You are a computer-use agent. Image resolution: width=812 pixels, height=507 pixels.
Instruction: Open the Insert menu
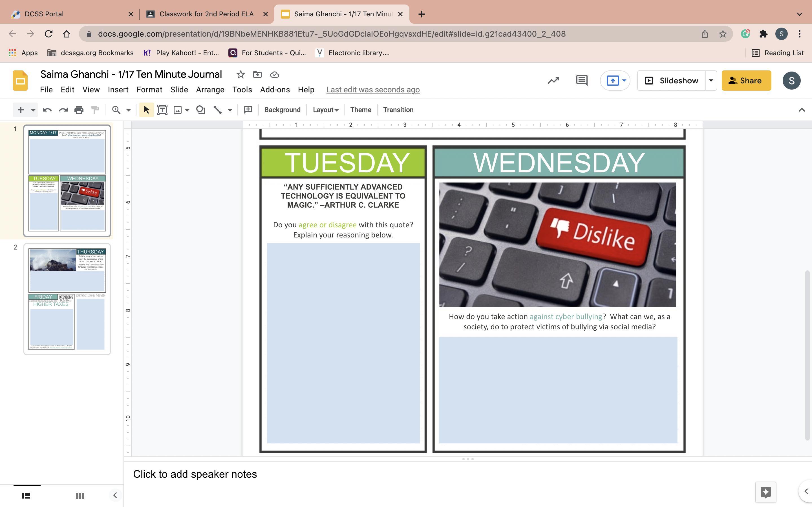(118, 90)
